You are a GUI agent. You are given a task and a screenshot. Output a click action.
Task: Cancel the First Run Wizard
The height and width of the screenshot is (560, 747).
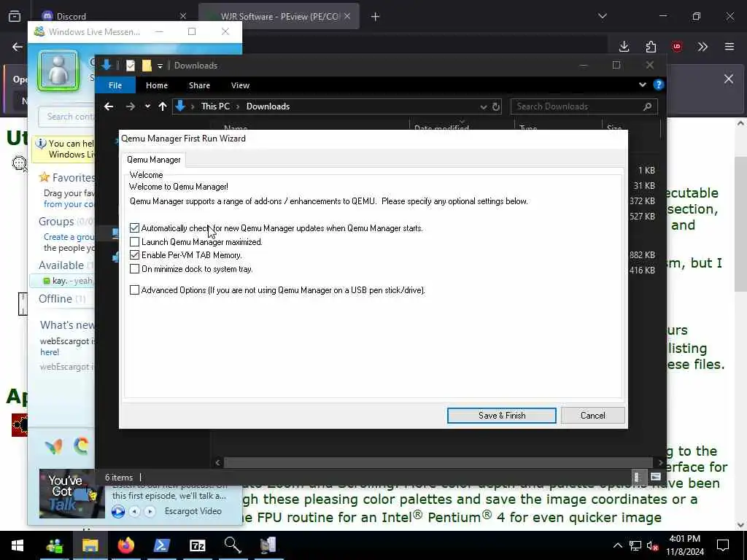[592, 415]
